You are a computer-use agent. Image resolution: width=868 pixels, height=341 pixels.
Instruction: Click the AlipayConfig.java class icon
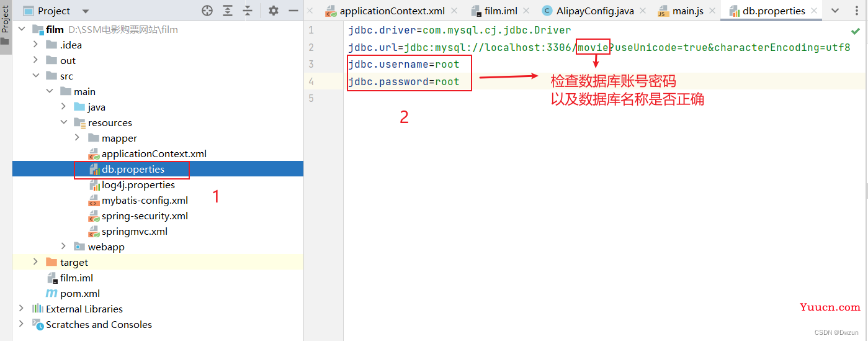(x=547, y=11)
